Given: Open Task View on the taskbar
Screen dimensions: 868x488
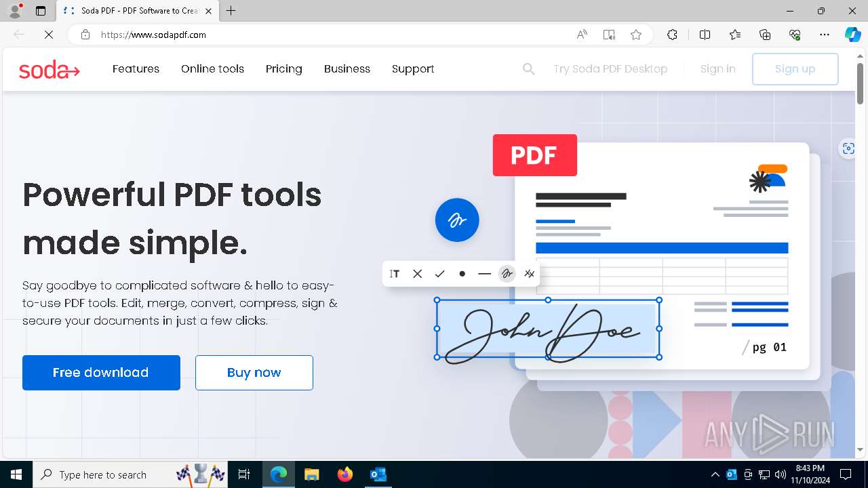Looking at the screenshot, I should 244,474.
